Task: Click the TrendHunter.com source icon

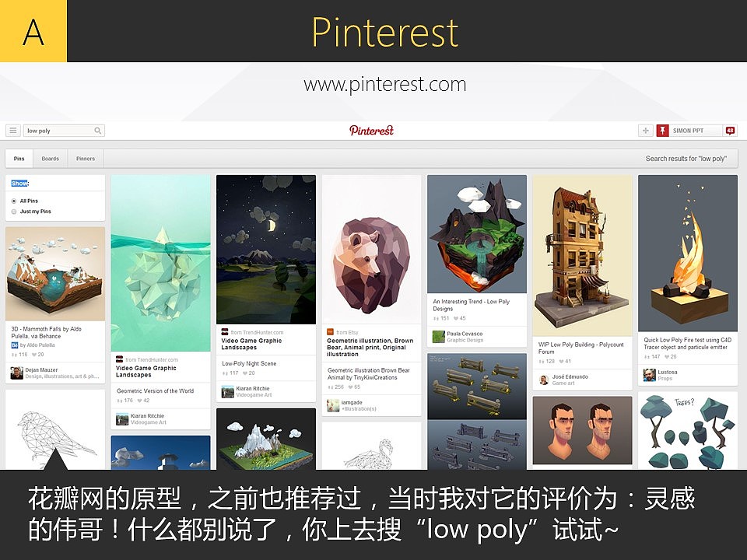Action: tap(225, 331)
